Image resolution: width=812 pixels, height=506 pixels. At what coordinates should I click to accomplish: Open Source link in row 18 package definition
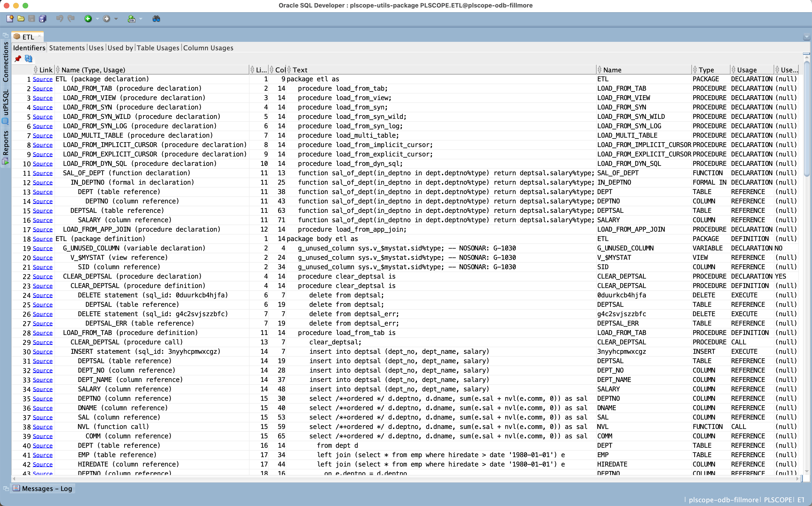click(43, 239)
